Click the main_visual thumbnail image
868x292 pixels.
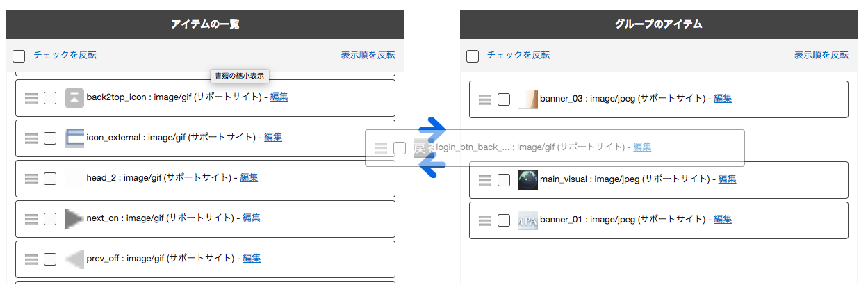(528, 180)
